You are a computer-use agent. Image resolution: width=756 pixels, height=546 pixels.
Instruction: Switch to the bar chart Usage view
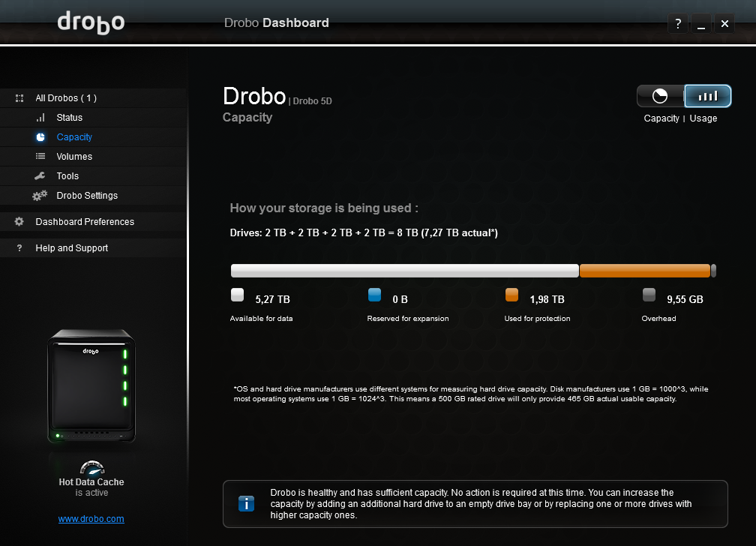(x=707, y=96)
